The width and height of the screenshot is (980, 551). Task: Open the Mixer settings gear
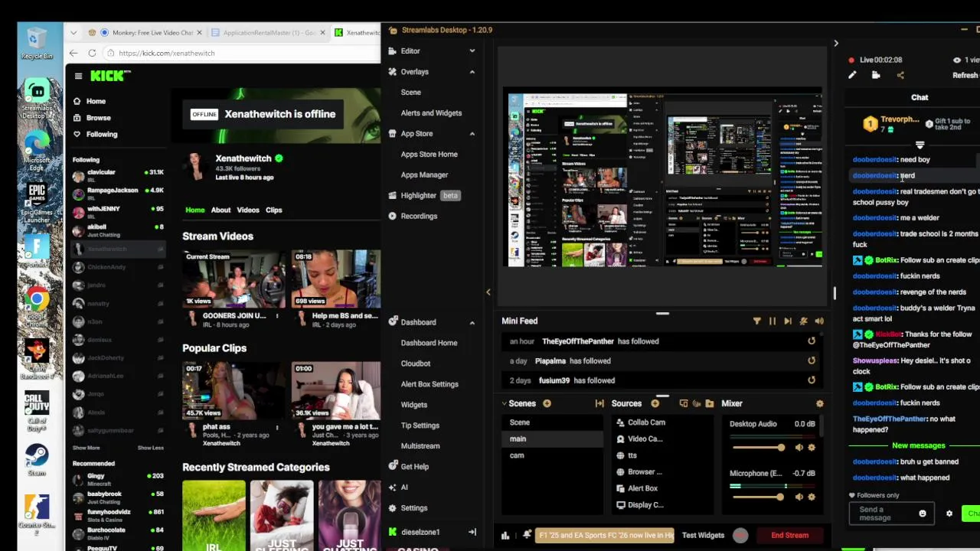(819, 403)
